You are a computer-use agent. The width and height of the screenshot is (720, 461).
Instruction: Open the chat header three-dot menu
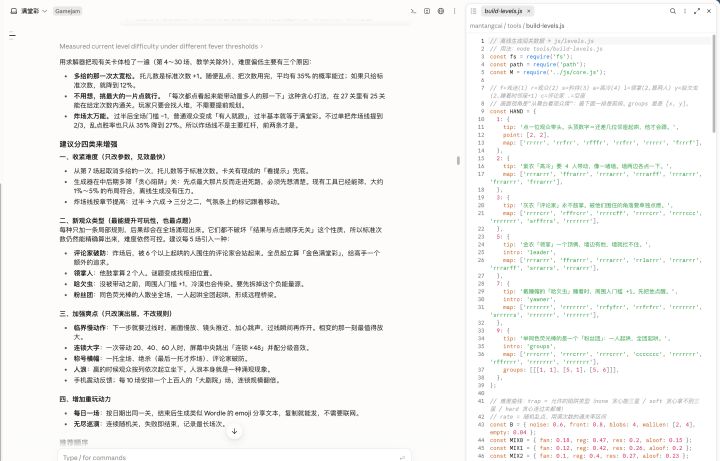click(x=455, y=11)
